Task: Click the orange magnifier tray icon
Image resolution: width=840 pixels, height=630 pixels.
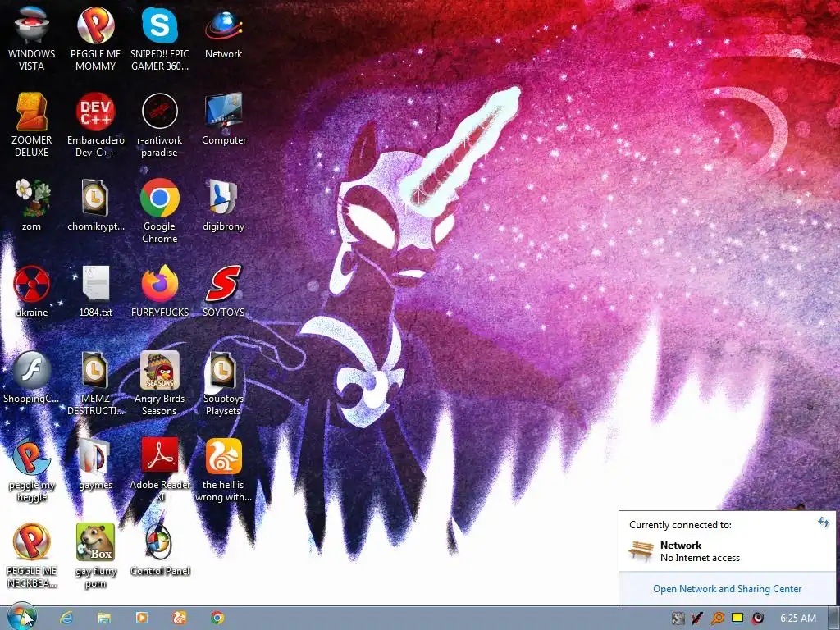Action: pyautogui.click(x=717, y=619)
